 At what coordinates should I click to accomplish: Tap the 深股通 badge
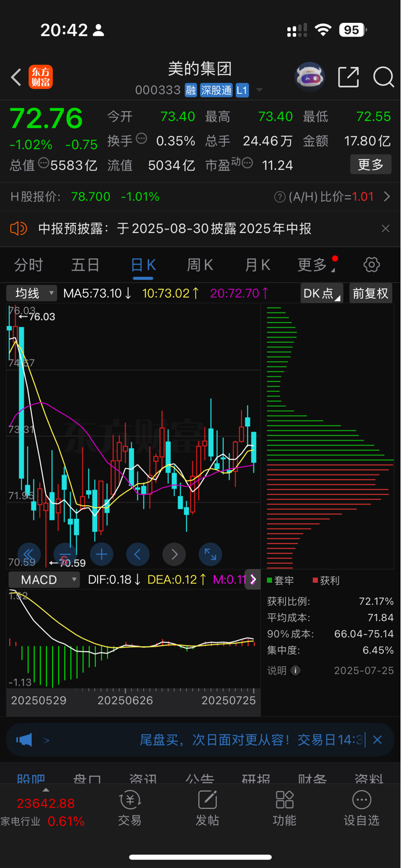coord(216,90)
